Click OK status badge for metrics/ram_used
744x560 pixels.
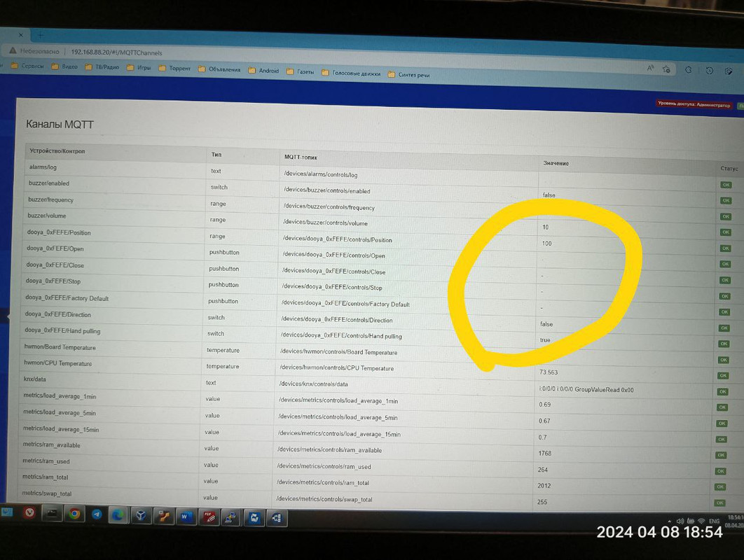[721, 471]
